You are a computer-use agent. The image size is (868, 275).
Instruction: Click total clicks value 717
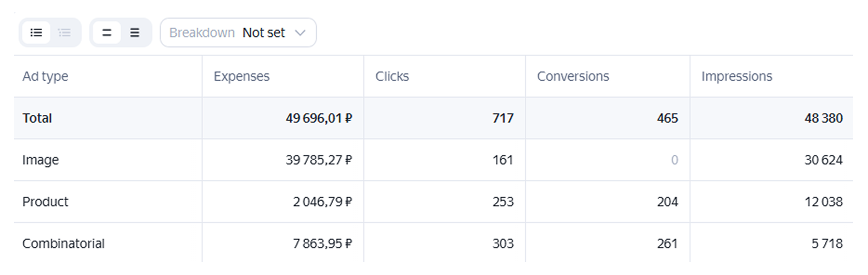click(x=503, y=118)
